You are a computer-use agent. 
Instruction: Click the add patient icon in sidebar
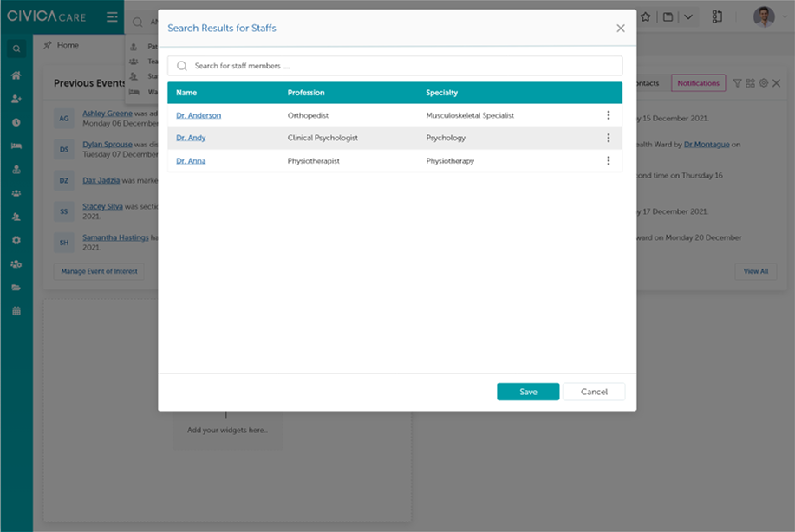pos(16,99)
